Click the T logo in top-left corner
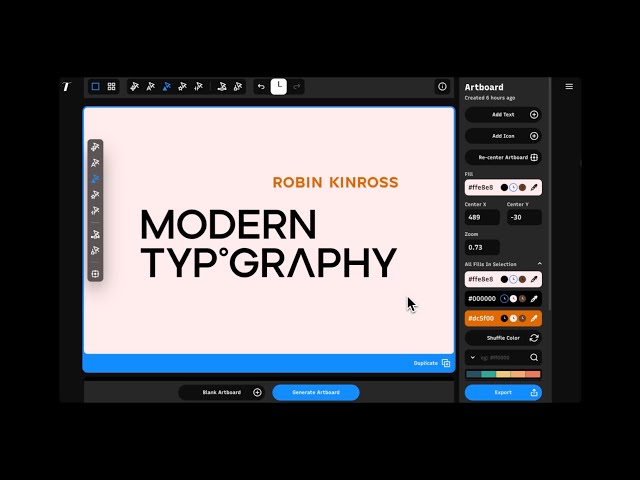This screenshot has width=640, height=480. point(67,87)
